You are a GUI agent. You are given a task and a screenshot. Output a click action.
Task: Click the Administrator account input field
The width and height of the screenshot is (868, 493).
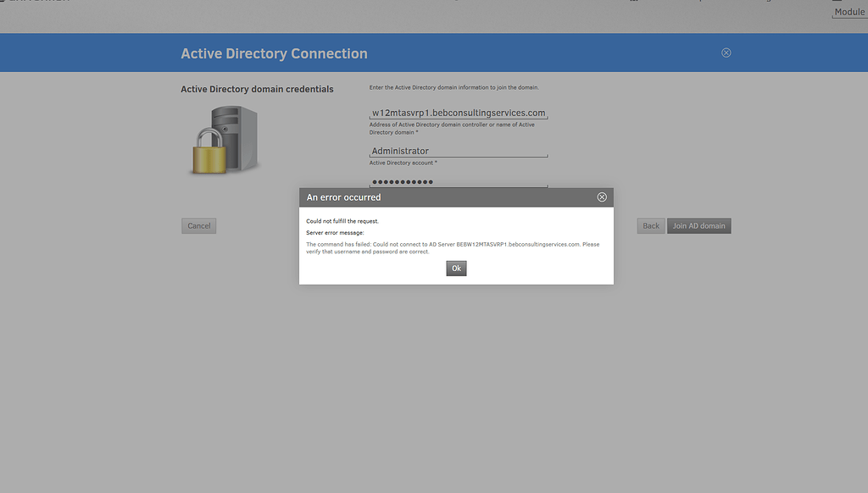tap(459, 151)
